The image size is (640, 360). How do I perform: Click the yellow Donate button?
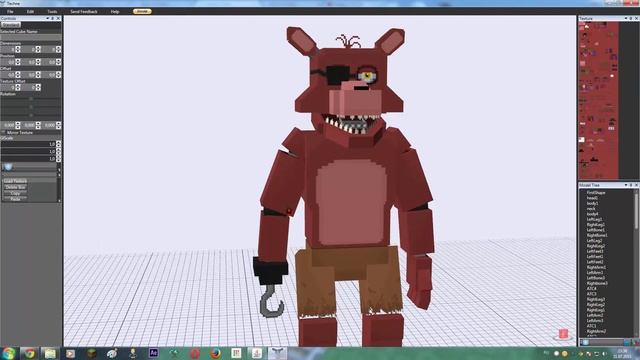(142, 11)
